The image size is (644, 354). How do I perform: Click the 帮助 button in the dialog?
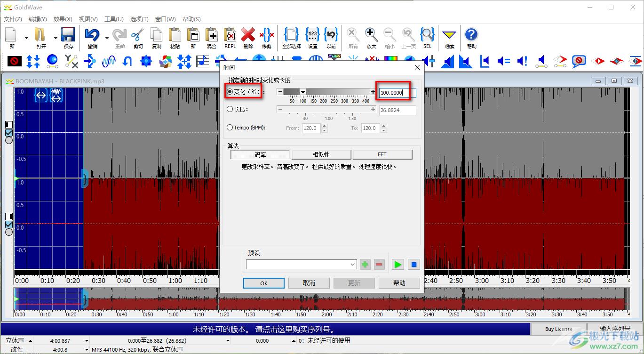[x=399, y=283]
